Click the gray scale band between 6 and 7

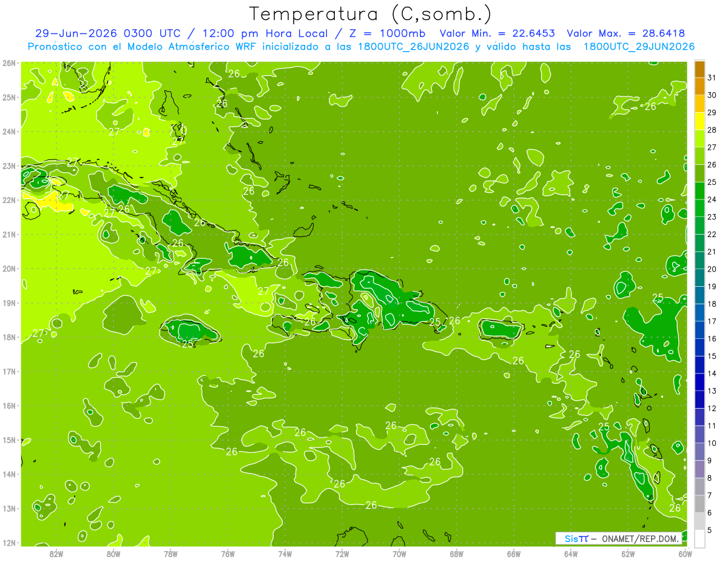pyautogui.click(x=699, y=504)
